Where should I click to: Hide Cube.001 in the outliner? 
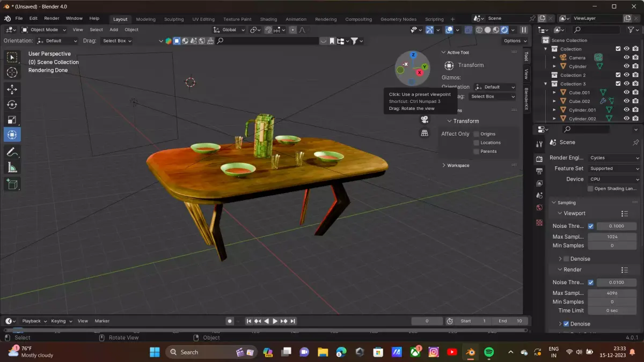pos(626,92)
